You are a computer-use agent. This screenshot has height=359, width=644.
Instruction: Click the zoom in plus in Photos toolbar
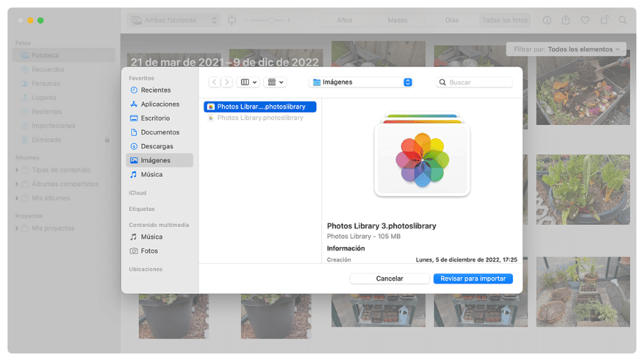click(289, 20)
